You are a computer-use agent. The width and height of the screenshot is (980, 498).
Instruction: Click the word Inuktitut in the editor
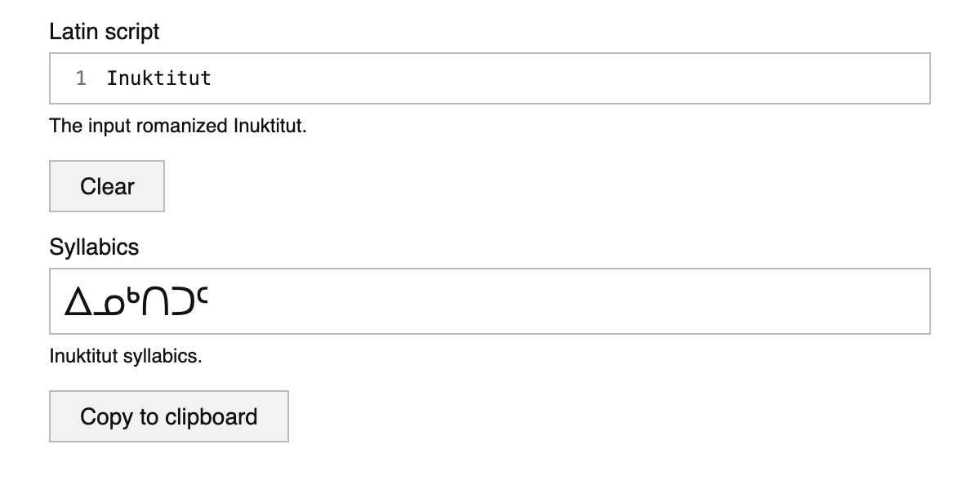[158, 78]
